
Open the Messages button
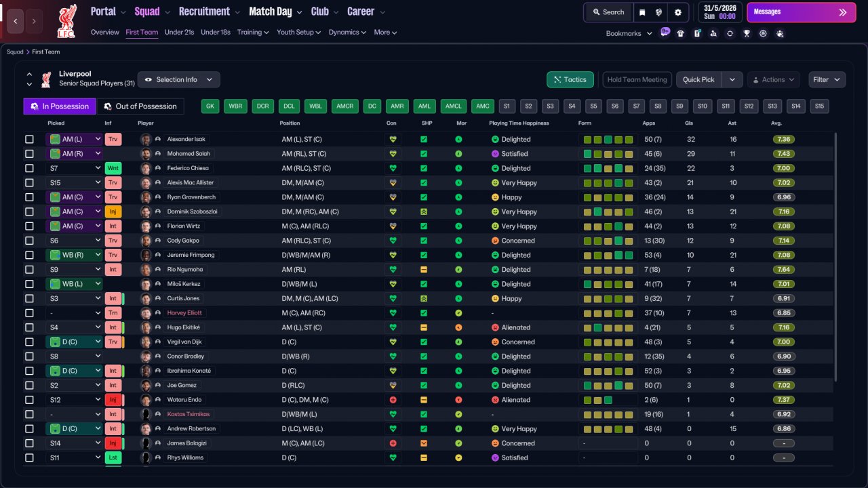coord(801,12)
